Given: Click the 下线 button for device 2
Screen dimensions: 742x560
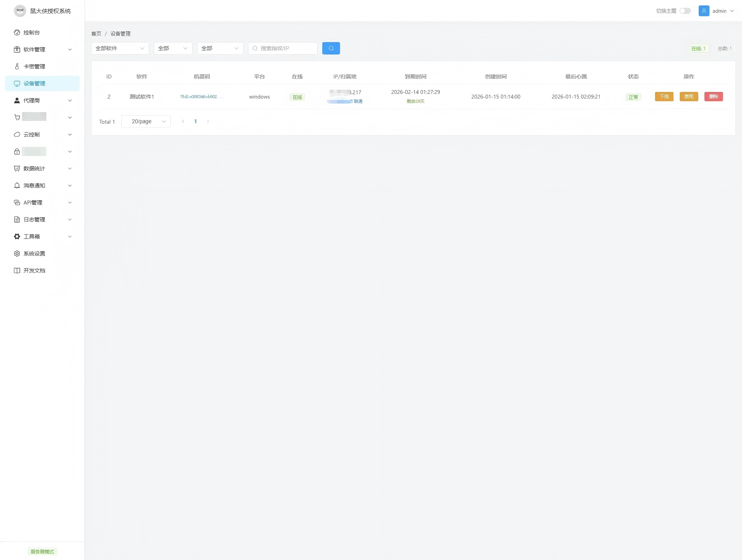Looking at the screenshot, I should 664,97.
